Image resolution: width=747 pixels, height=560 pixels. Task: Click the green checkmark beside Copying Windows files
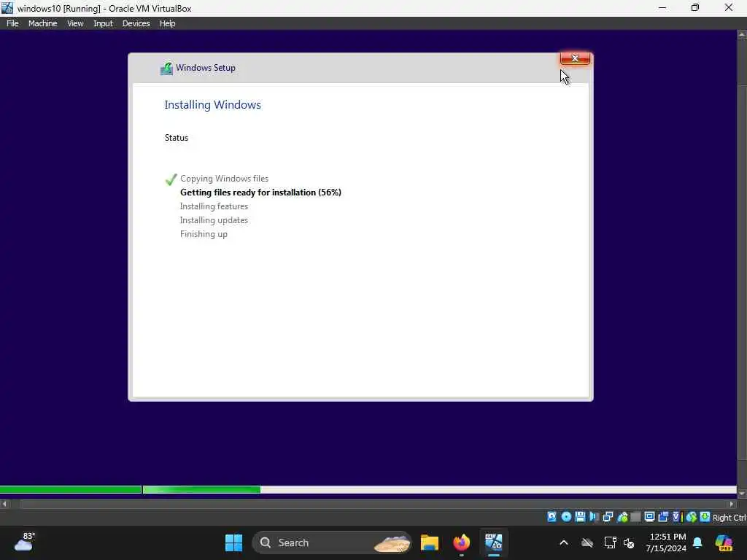pos(171,179)
